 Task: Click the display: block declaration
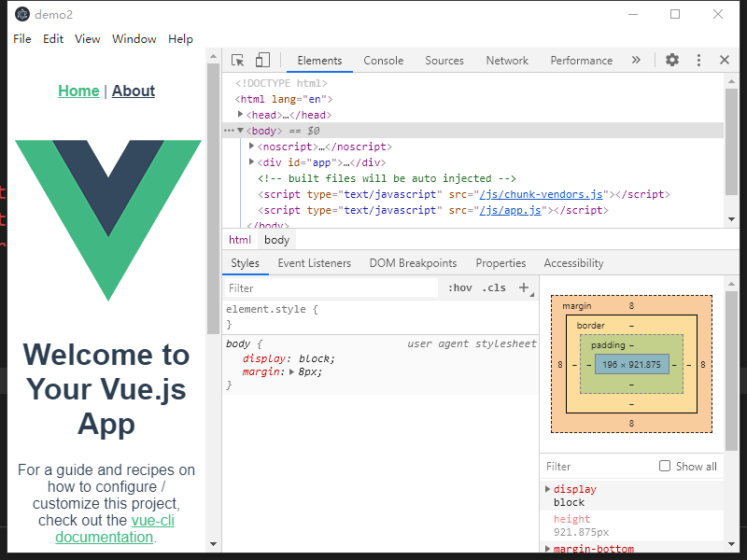tap(289, 358)
